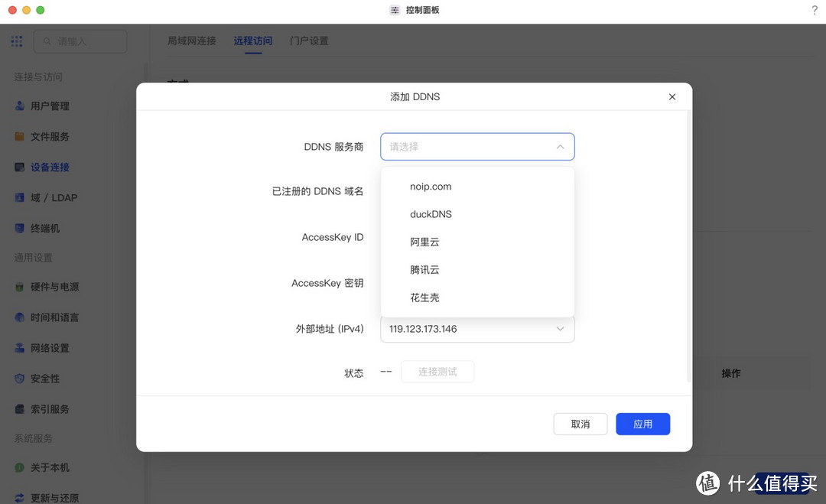This screenshot has height=504, width=826.
Task: Click the Hardware & Power (硬件与电源) icon
Action: [x=20, y=287]
